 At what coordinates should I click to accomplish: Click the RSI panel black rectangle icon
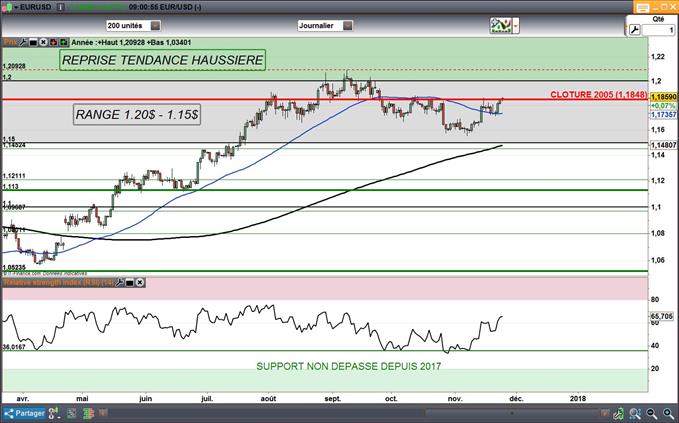(x=129, y=283)
